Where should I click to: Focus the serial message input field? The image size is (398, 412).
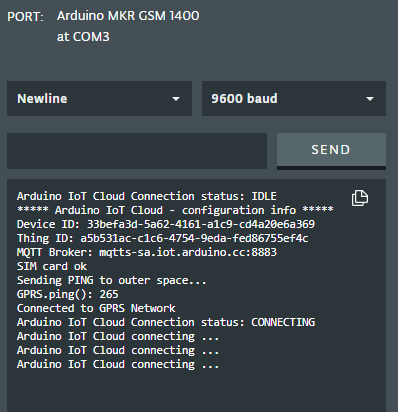click(137, 151)
